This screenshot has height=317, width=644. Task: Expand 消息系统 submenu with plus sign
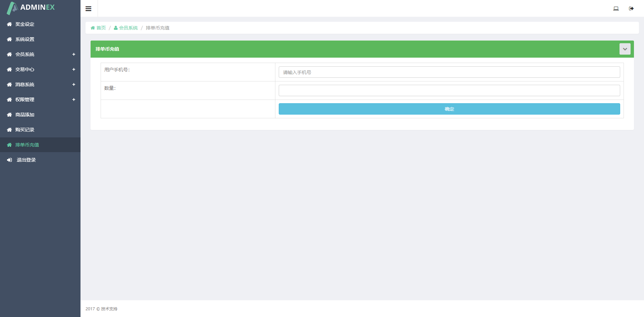pos(74,84)
